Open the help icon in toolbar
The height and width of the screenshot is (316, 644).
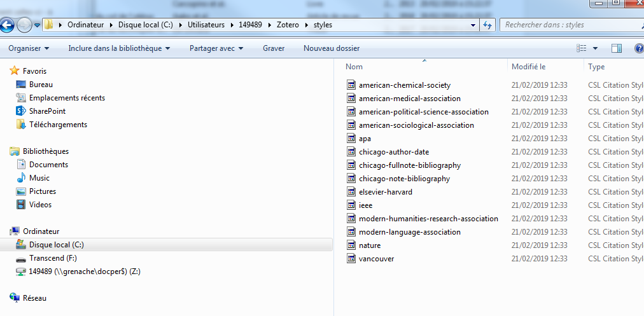(639, 48)
